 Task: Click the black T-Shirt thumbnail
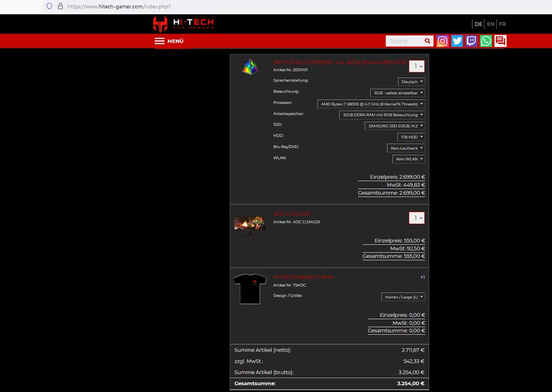point(250,288)
